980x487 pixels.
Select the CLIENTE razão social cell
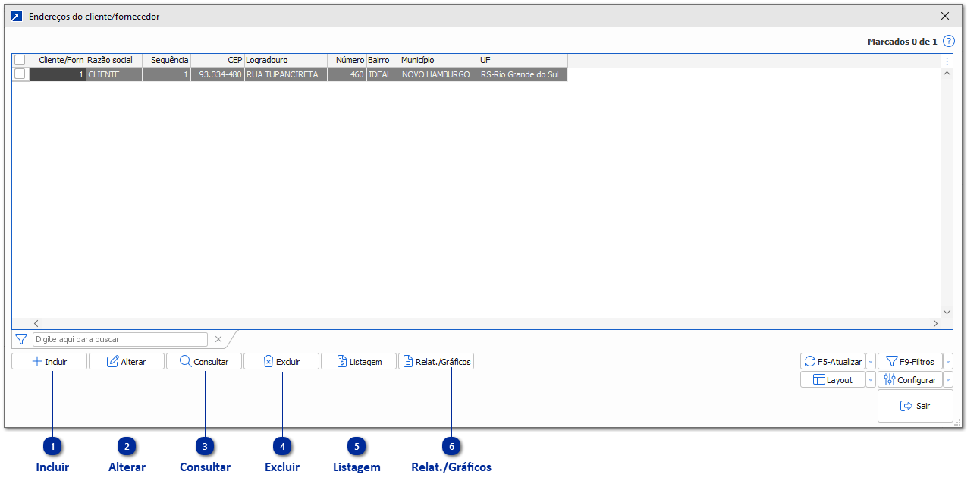tap(114, 74)
